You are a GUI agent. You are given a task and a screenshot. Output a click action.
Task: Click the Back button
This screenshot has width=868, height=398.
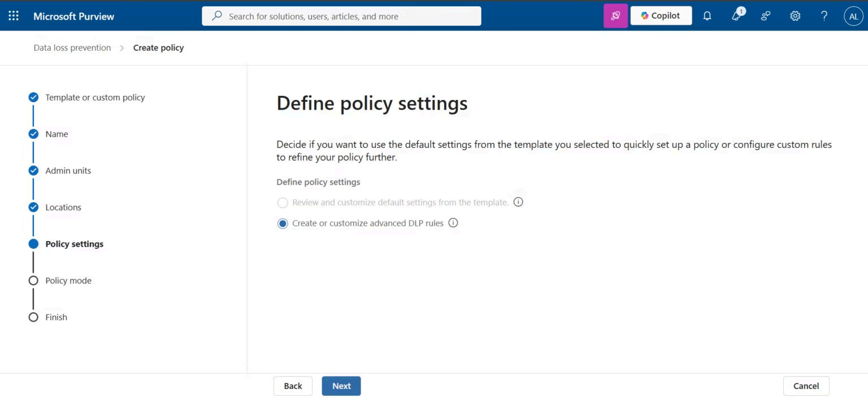click(293, 386)
